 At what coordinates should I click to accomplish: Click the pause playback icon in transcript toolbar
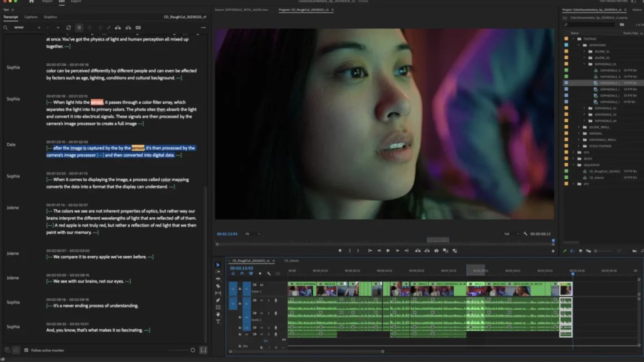tap(79, 27)
